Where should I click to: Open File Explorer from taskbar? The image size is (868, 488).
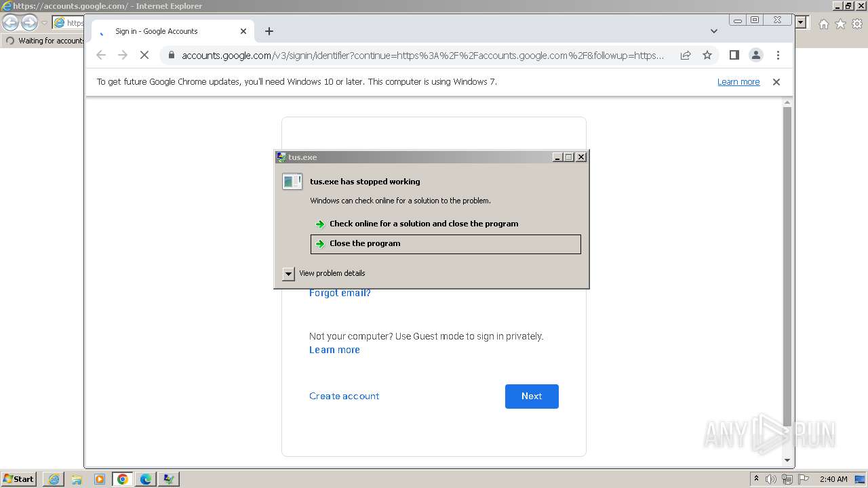coord(77,479)
